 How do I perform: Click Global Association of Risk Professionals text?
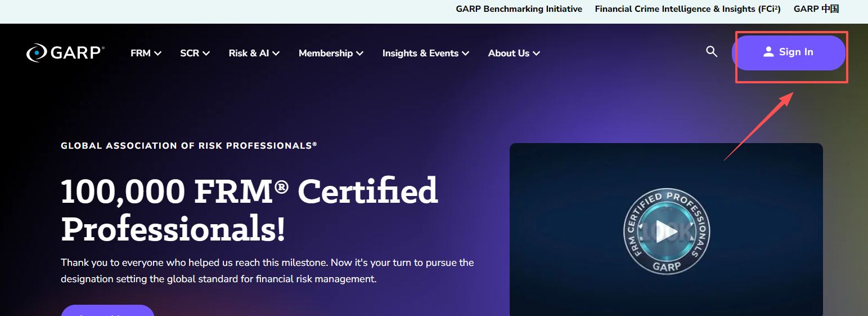tap(189, 145)
